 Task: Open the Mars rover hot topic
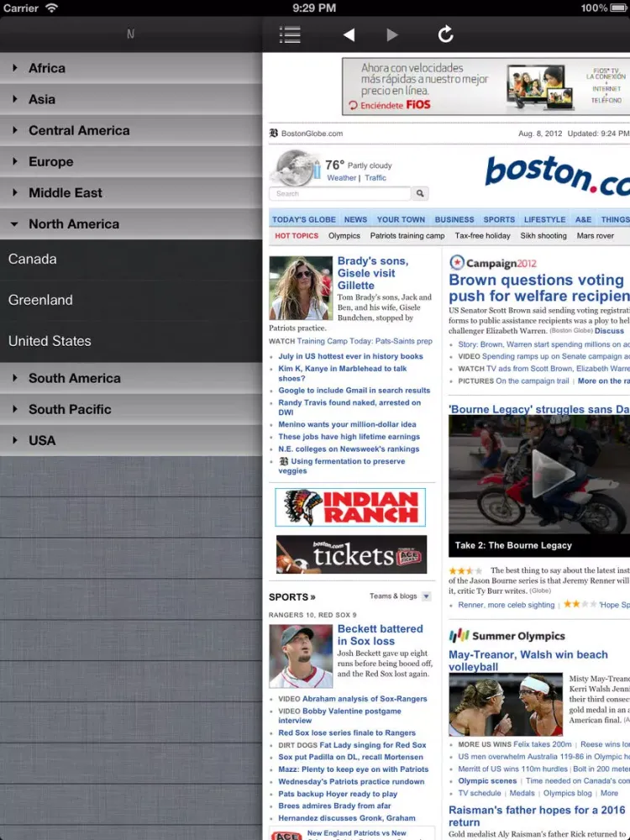pos(596,236)
